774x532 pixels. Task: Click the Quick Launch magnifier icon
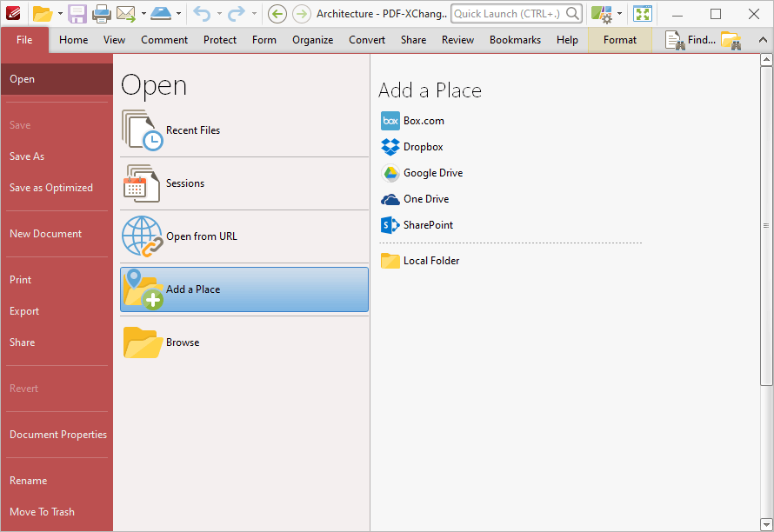pos(572,13)
